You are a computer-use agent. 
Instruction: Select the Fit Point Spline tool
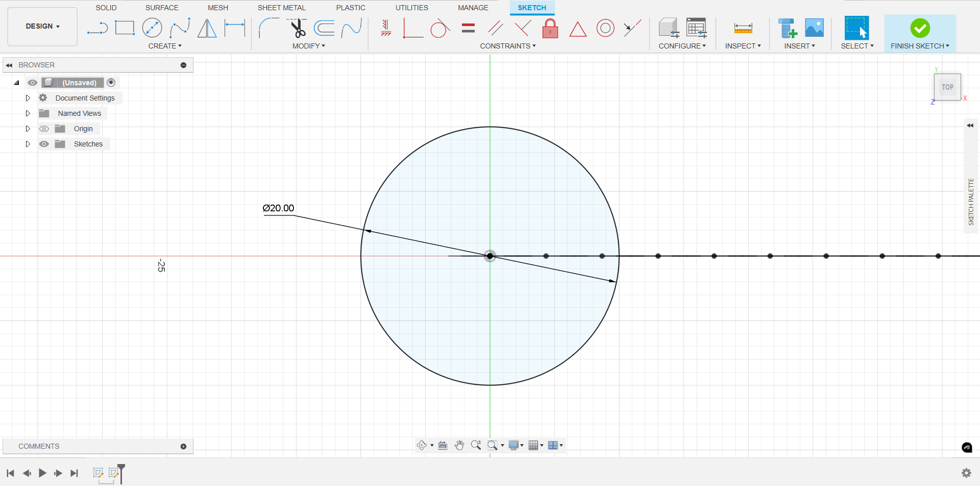click(180, 28)
